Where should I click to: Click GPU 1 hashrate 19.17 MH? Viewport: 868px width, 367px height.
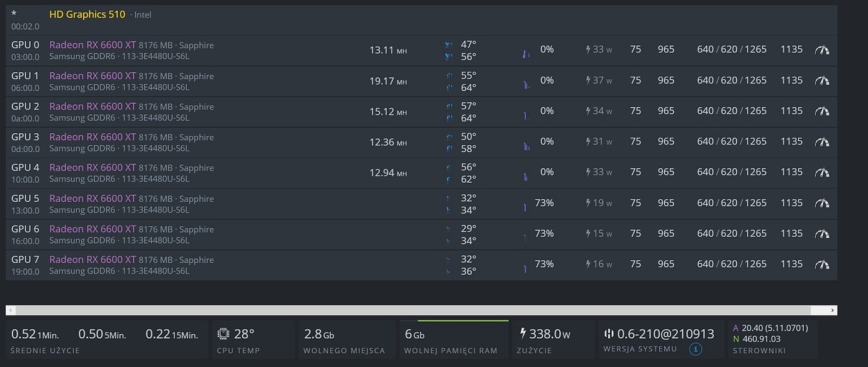click(387, 80)
